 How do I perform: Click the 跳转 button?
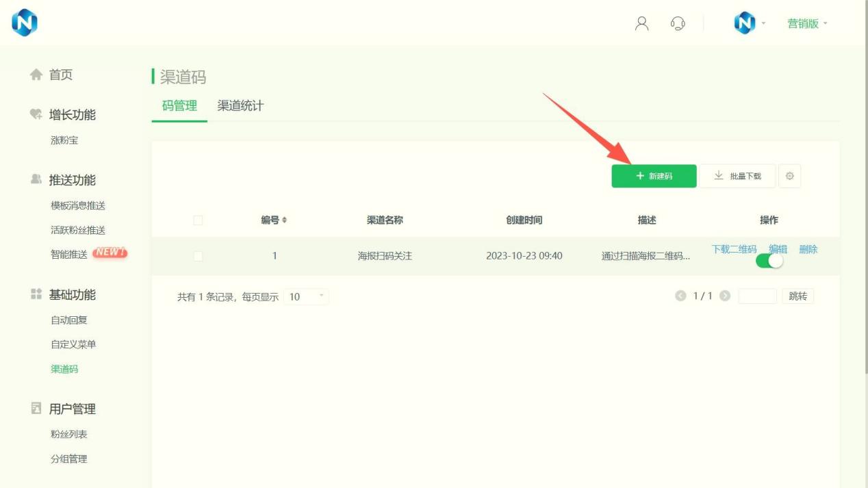(x=797, y=296)
